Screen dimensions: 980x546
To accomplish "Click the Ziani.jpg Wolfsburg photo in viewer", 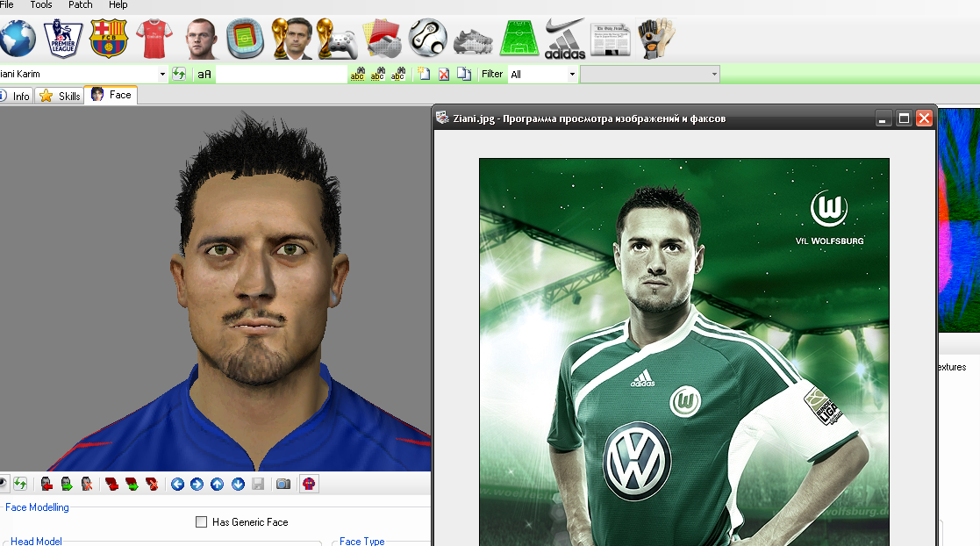I will [x=683, y=352].
